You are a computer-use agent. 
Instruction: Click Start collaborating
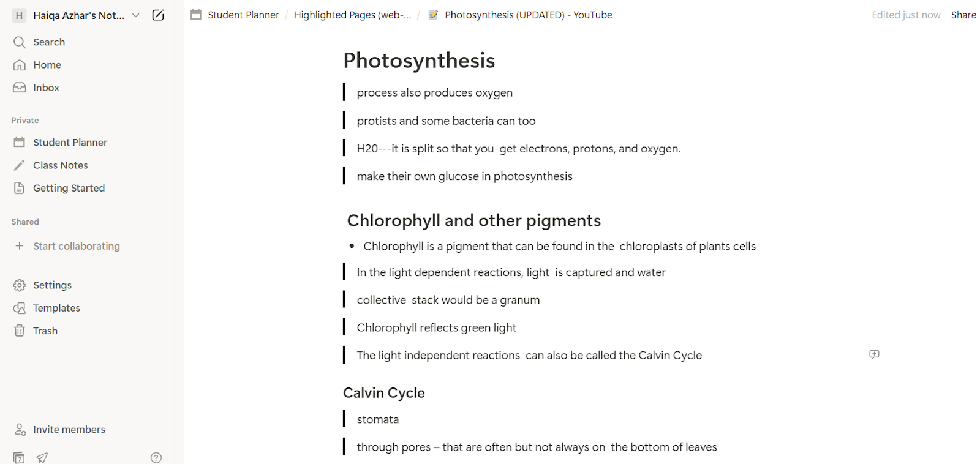(76, 246)
